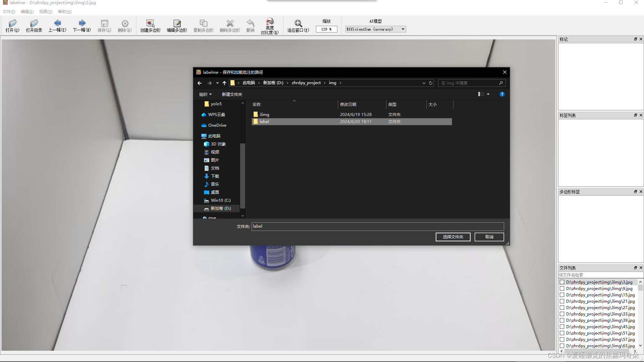
Task: Click the 选择文件夹 button
Action: click(x=453, y=237)
